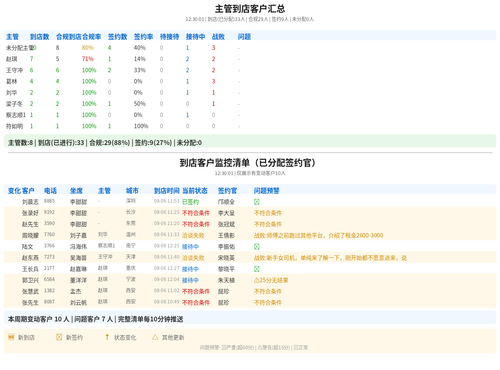Click the 主管到店客户汇总 title
Image resolution: width=500 pixels, height=370 pixels.
click(250, 9)
